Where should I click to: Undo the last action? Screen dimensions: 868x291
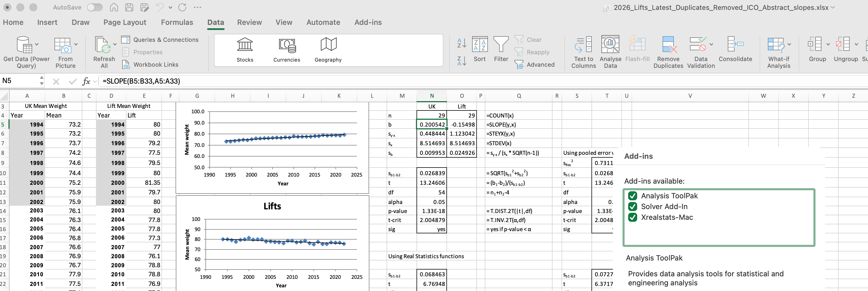[160, 7]
